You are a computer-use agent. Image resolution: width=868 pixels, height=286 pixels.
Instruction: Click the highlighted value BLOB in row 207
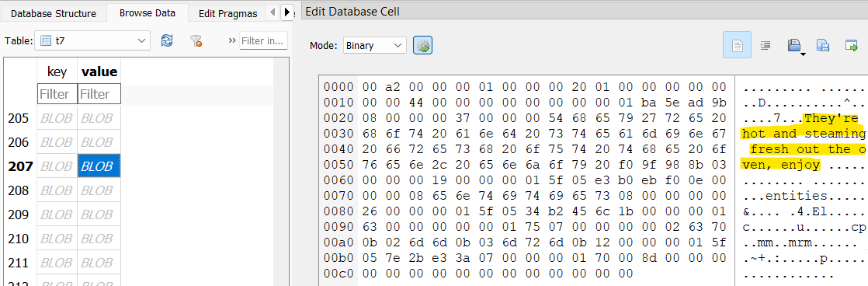99,166
